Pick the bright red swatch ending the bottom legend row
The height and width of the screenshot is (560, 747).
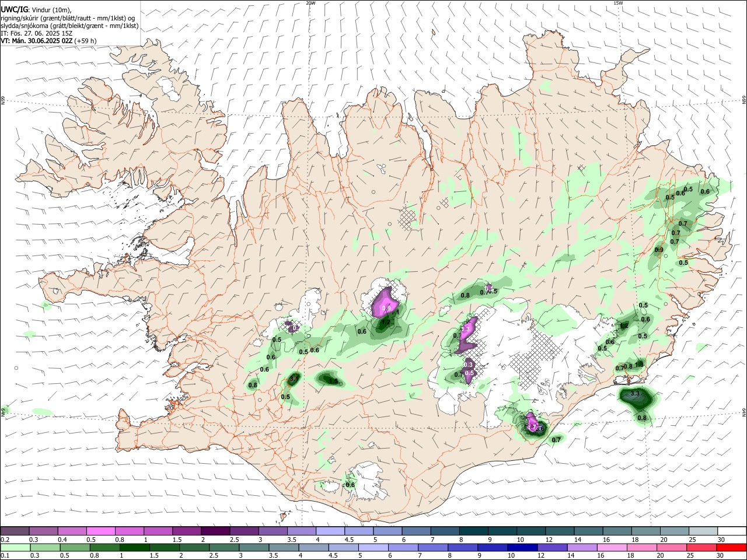click(731, 547)
